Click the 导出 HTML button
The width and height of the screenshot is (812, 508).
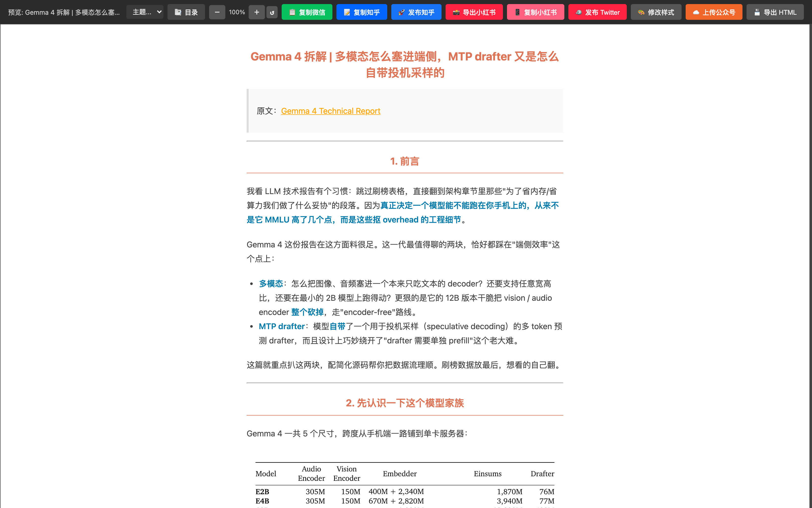[775, 12]
